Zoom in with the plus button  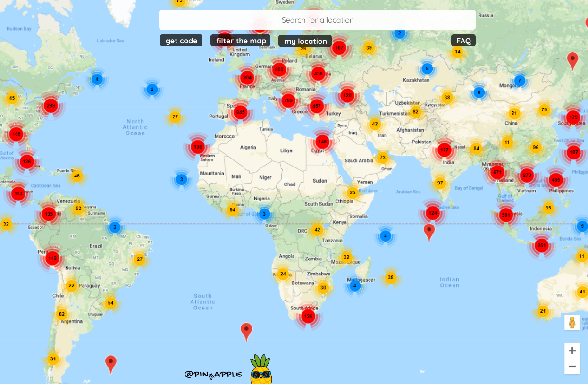(572, 351)
